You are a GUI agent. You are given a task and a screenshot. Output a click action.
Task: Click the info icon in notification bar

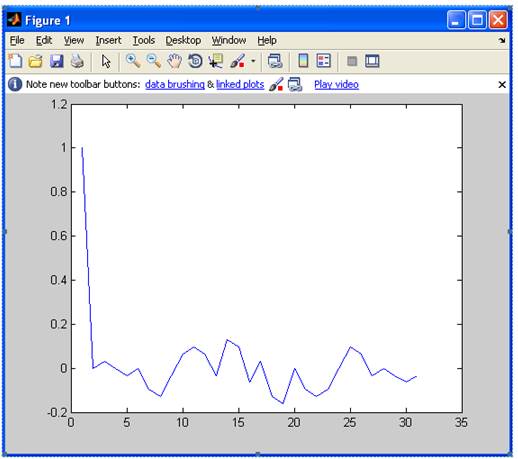(15, 84)
